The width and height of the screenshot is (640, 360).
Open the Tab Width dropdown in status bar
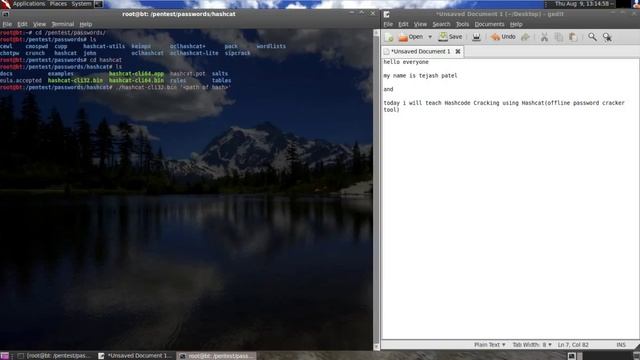tap(532, 345)
